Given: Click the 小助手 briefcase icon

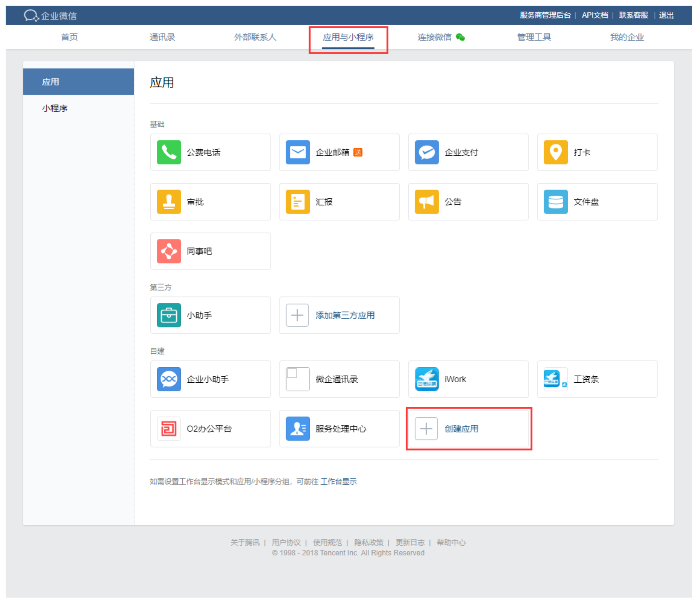Looking at the screenshot, I should click(169, 315).
